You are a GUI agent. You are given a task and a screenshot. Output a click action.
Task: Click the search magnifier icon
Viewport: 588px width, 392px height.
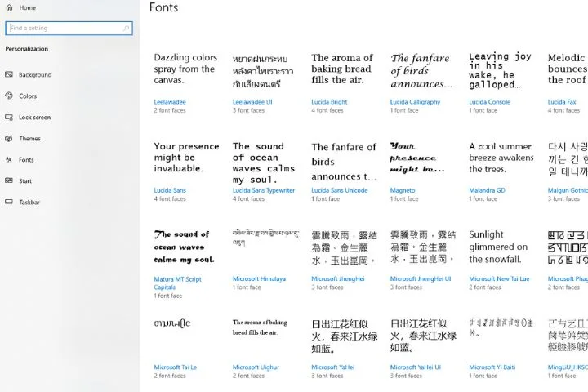(x=126, y=28)
